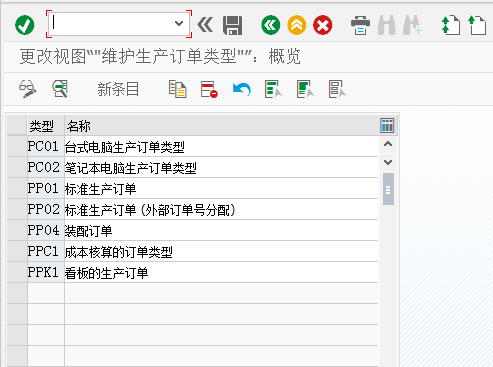Click the PP01 type cell
The width and height of the screenshot is (493, 367).
pos(46,189)
